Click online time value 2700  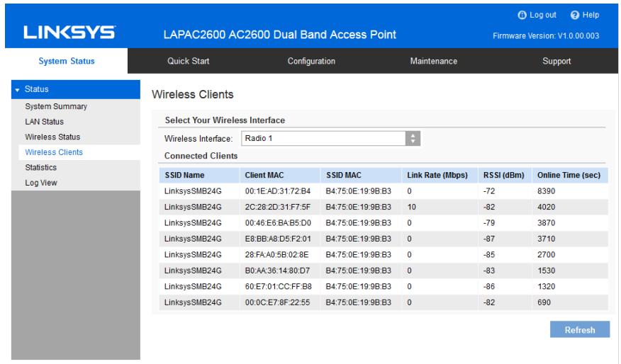pyautogui.click(x=546, y=254)
